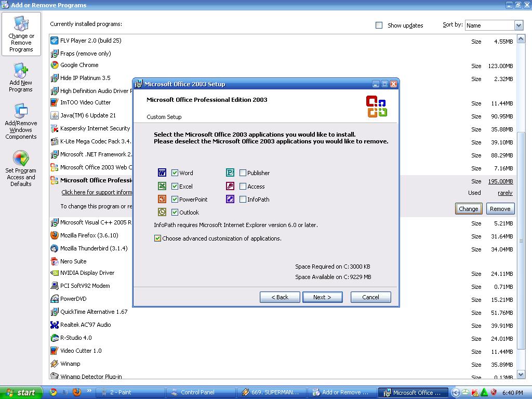Select the R-Studio 4.0 icon in list

click(54, 338)
